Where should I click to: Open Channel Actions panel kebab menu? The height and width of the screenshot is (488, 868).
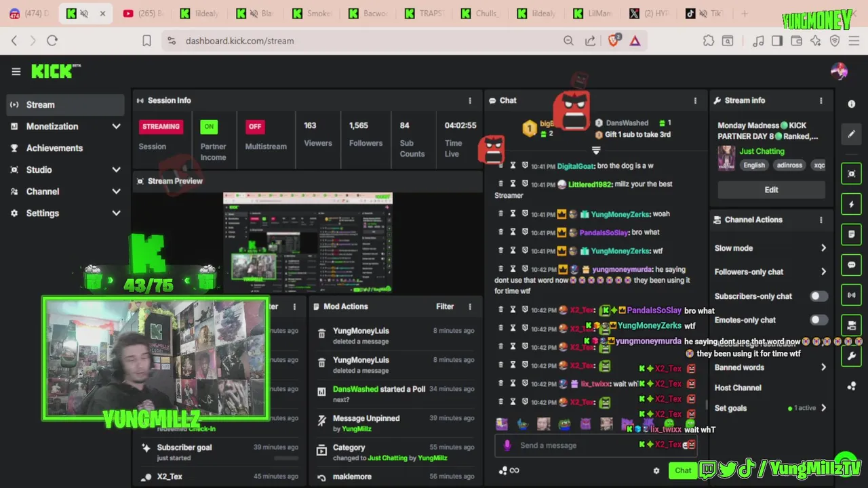click(x=821, y=220)
